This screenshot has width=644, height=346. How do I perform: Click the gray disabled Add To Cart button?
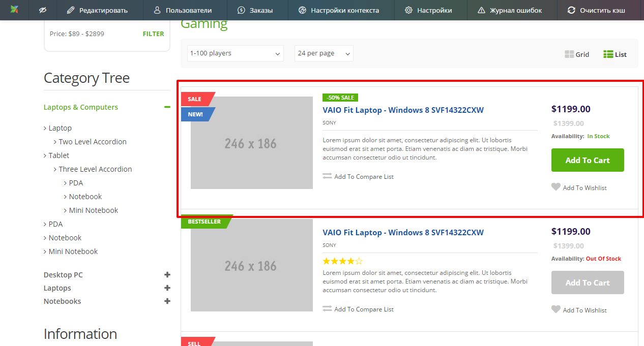point(588,282)
